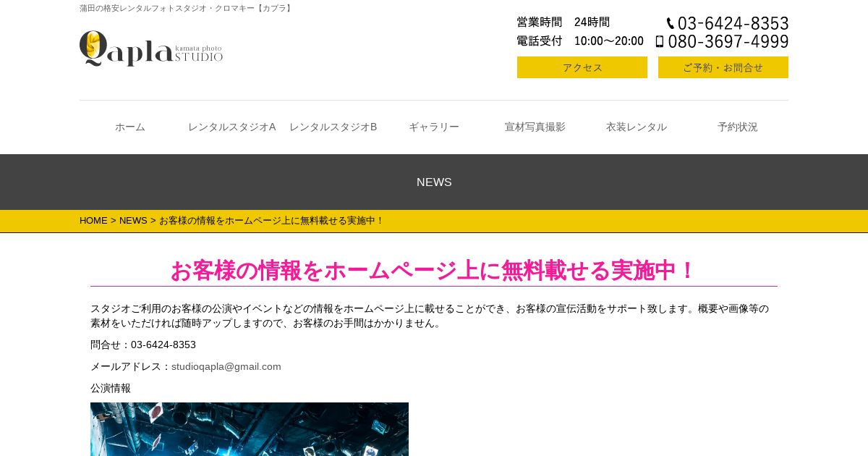Click the phone number 080-3697-4999 in header
This screenshot has height=456, width=868.
click(x=728, y=42)
